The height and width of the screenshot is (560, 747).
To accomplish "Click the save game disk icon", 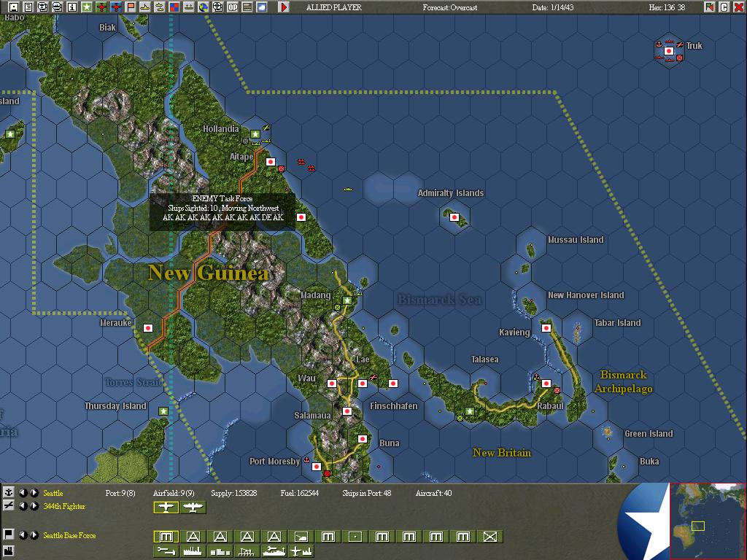I will 14,7.
